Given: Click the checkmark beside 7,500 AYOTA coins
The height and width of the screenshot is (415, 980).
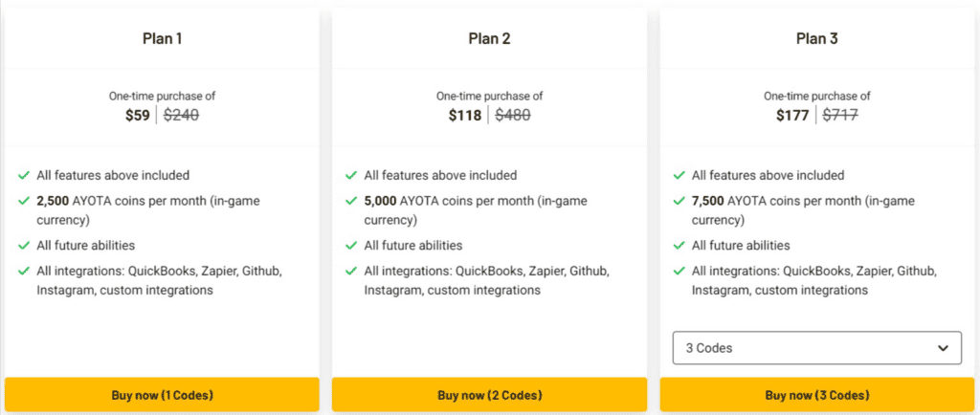Looking at the screenshot, I should click(x=679, y=201).
